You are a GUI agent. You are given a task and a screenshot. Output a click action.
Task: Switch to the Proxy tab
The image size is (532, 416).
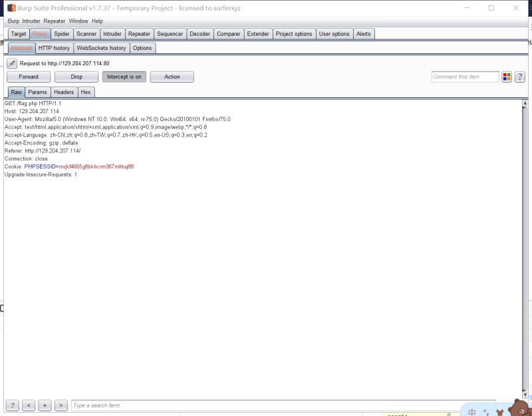pos(40,34)
